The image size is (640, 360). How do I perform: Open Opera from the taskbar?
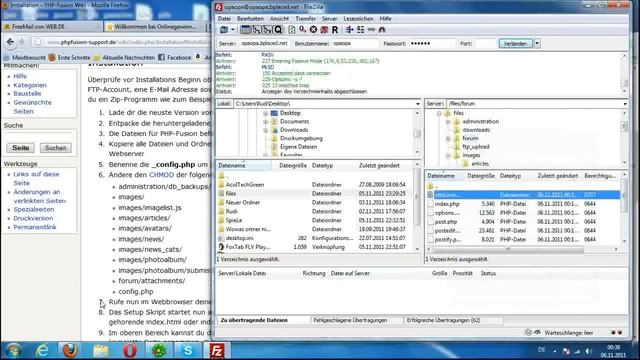pyautogui.click(x=129, y=350)
